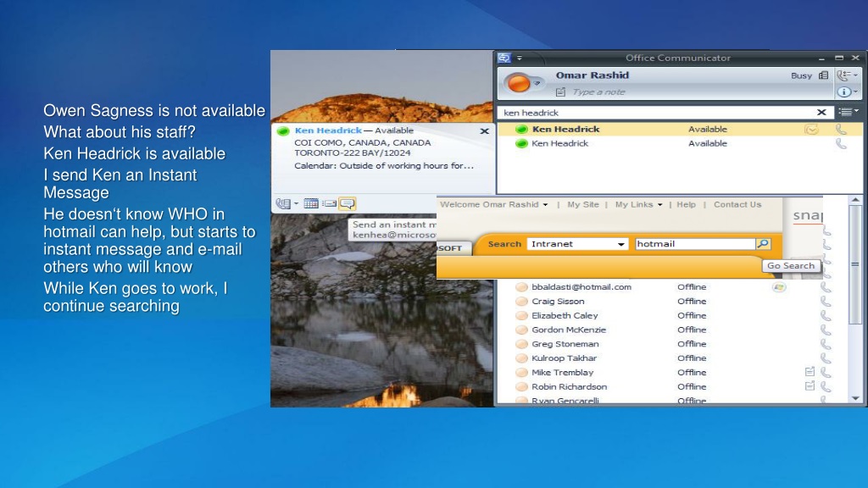
Task: Schedule a meeting from the contact card calendar icon
Action: click(311, 203)
